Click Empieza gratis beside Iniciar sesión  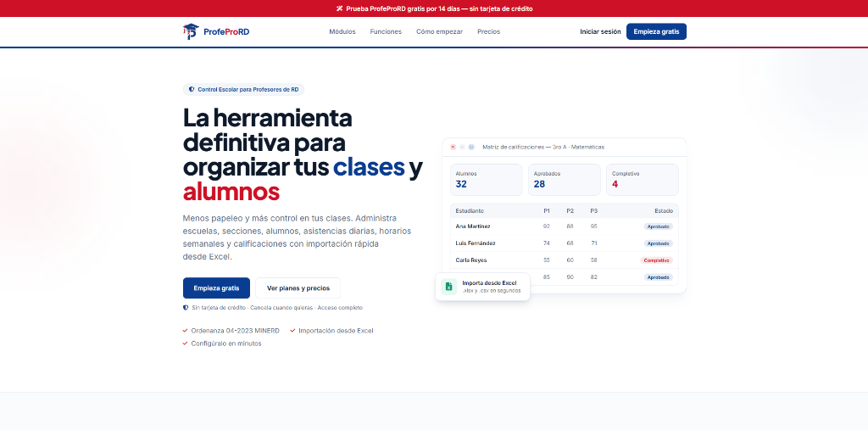click(657, 31)
